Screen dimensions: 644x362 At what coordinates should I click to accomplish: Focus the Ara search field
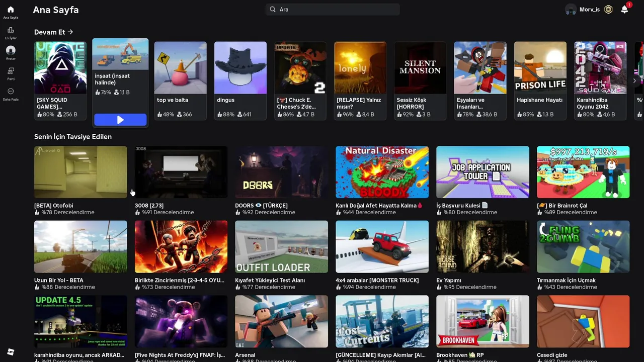pyautogui.click(x=333, y=10)
